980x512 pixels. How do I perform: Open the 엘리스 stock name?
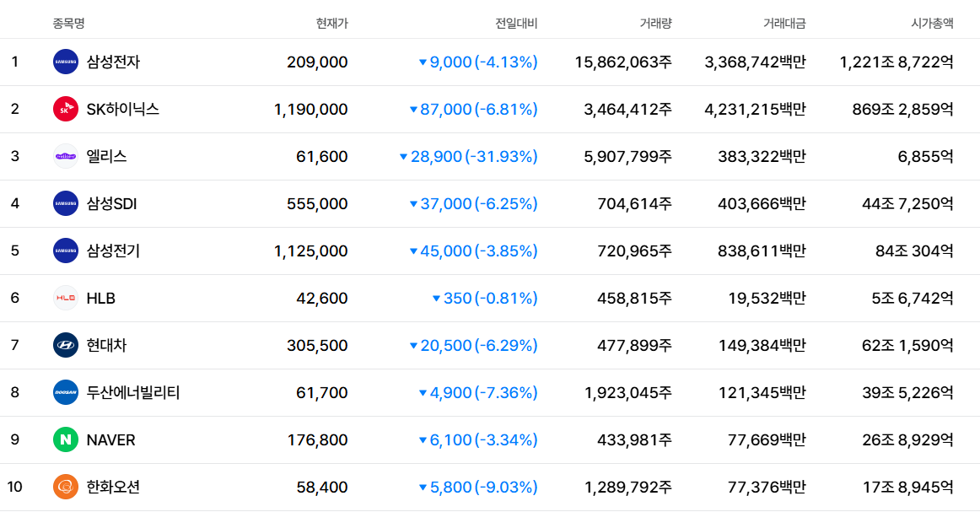click(x=107, y=156)
